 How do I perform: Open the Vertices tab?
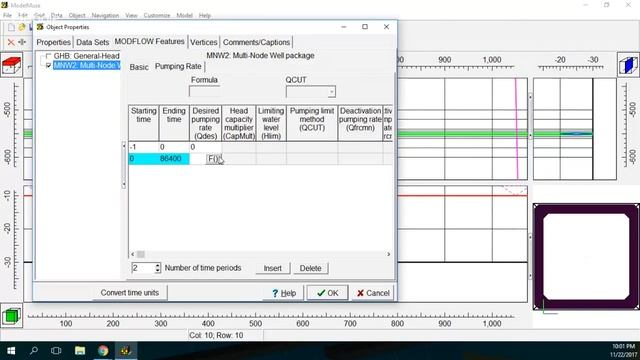click(x=204, y=42)
